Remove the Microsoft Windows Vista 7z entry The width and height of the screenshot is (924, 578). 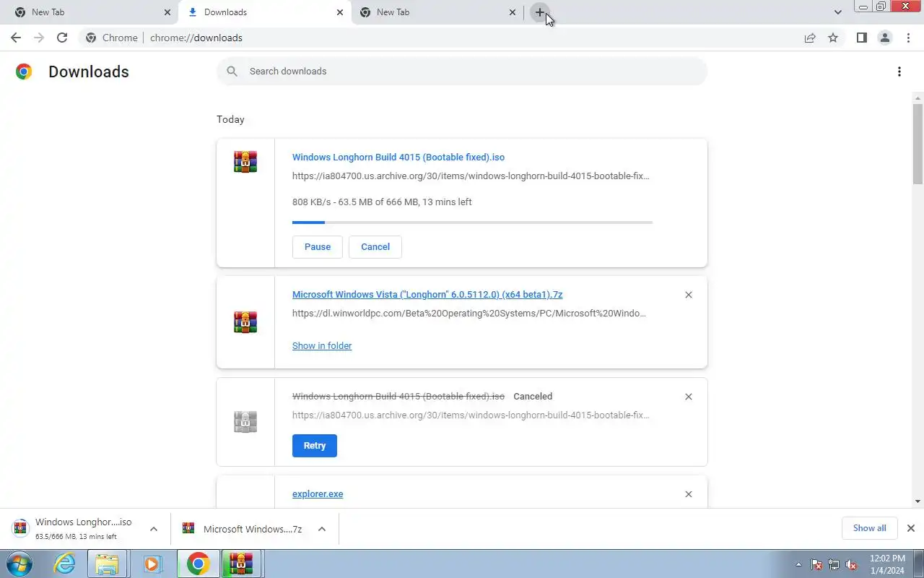tap(688, 295)
